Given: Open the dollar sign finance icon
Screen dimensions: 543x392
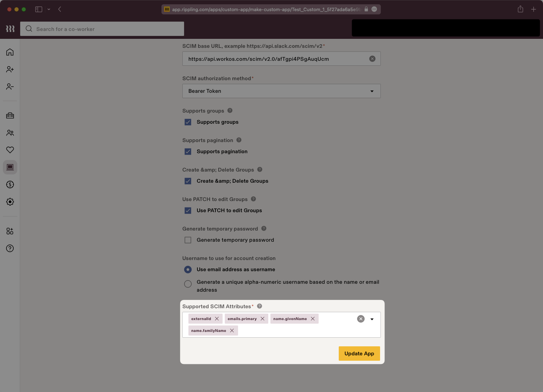Looking at the screenshot, I should click(x=10, y=184).
